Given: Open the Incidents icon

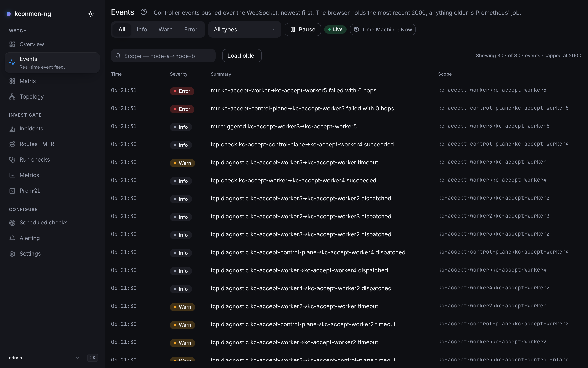Looking at the screenshot, I should [12, 129].
